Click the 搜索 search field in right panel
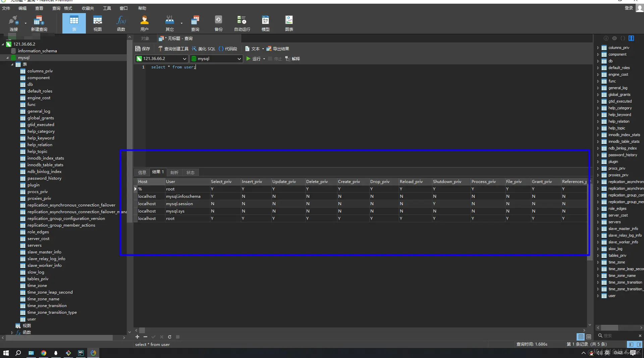This screenshot has height=358, width=644. 620,336
